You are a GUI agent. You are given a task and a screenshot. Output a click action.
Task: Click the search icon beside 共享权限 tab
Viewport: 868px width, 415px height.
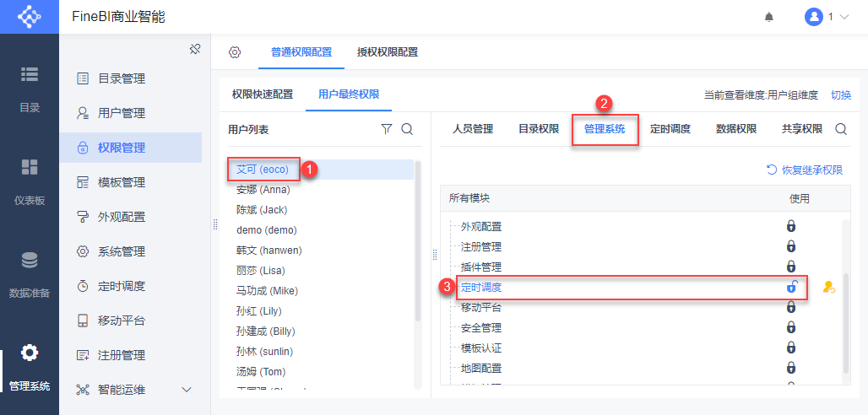coord(841,129)
